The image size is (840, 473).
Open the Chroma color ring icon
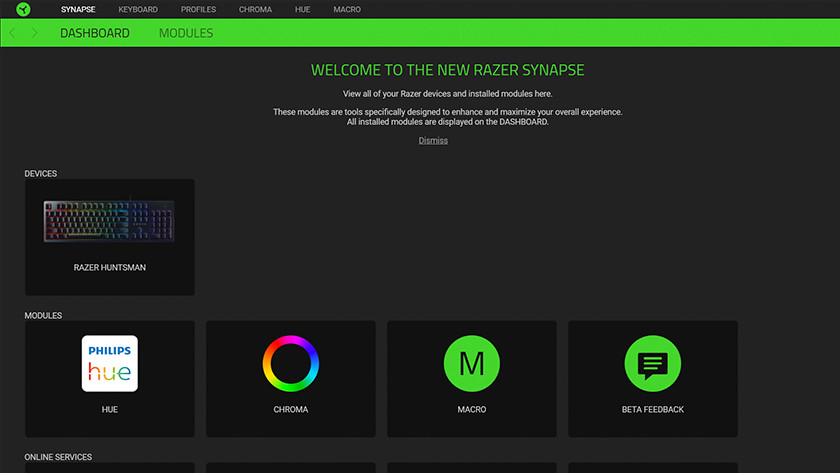tap(290, 363)
